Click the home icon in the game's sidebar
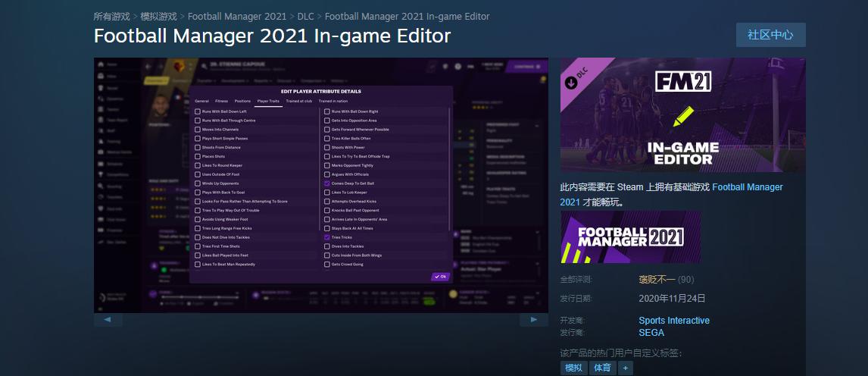This screenshot has width=868, height=376. pyautogui.click(x=101, y=64)
